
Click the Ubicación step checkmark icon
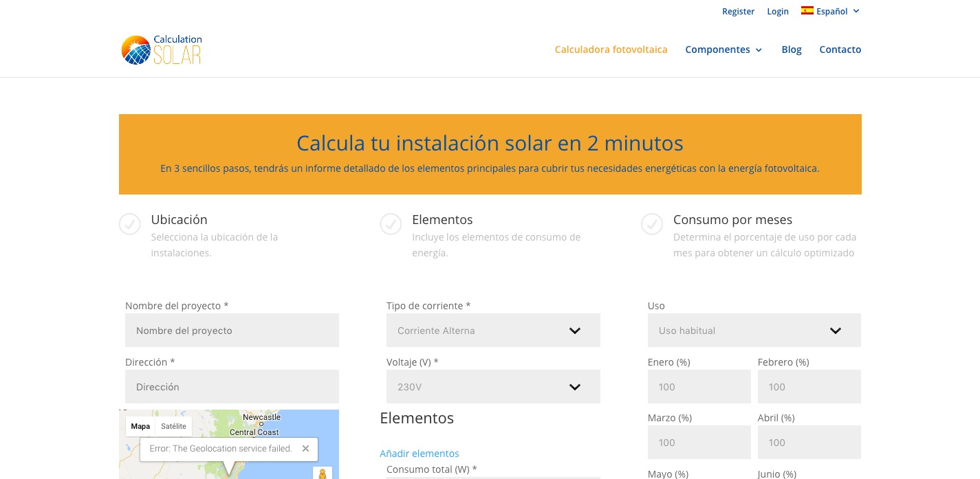[130, 224]
